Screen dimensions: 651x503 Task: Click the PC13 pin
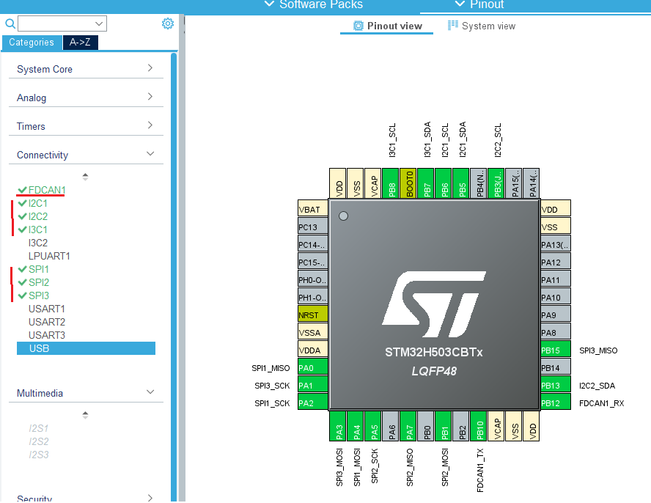(313, 227)
